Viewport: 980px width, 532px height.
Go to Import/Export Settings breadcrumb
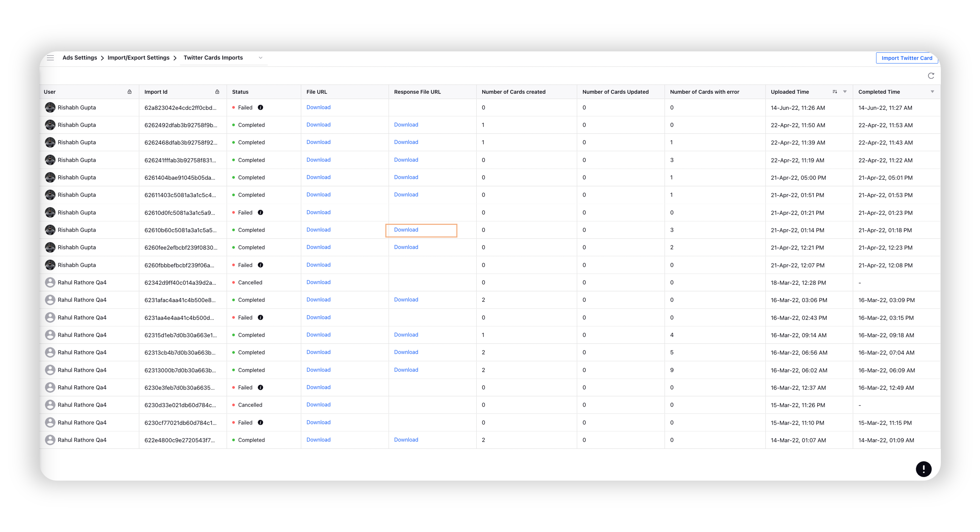(139, 57)
